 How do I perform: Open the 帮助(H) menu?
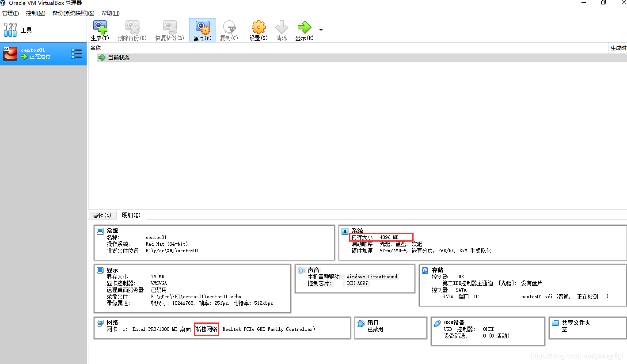(110, 13)
